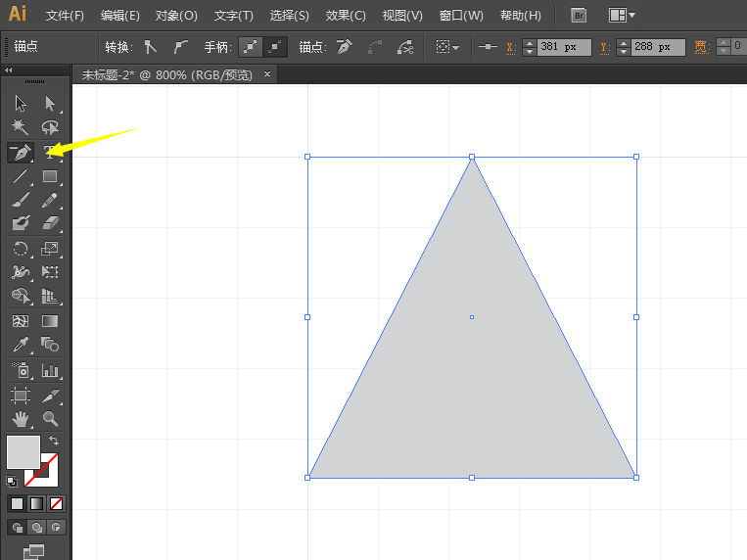This screenshot has width=747, height=560.
Task: Swap fill and stroke colors
Action: click(54, 441)
